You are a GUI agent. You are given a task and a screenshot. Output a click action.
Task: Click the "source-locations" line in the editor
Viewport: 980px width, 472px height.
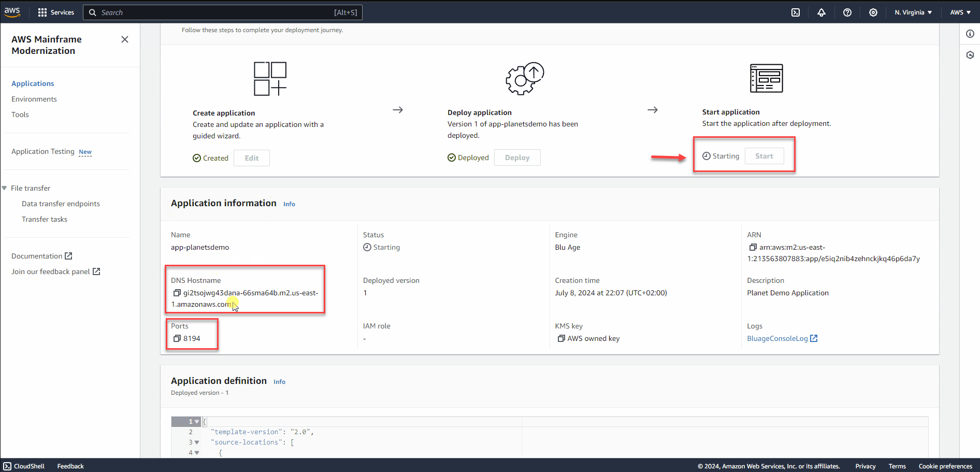[252, 442]
